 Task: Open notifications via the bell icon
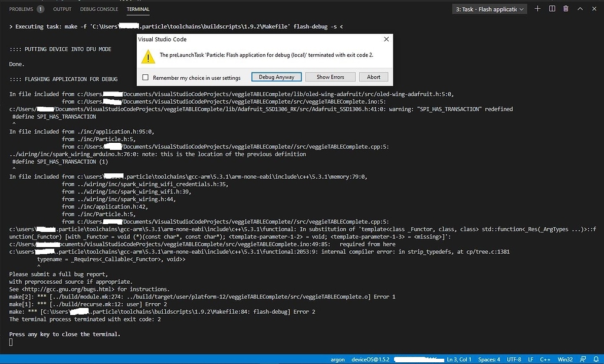[596, 359]
